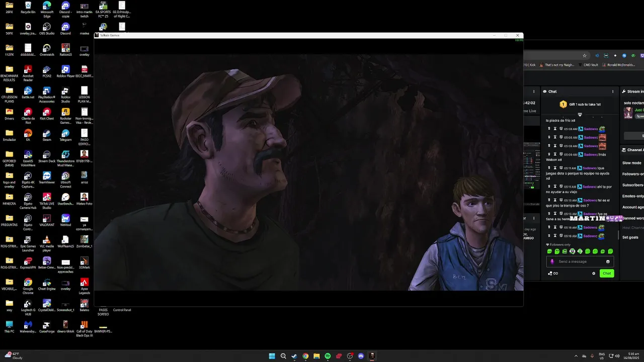Image resolution: width=644 pixels, height=362 pixels.
Task: Open the Chat panel three-dot menu
Action: click(x=613, y=92)
